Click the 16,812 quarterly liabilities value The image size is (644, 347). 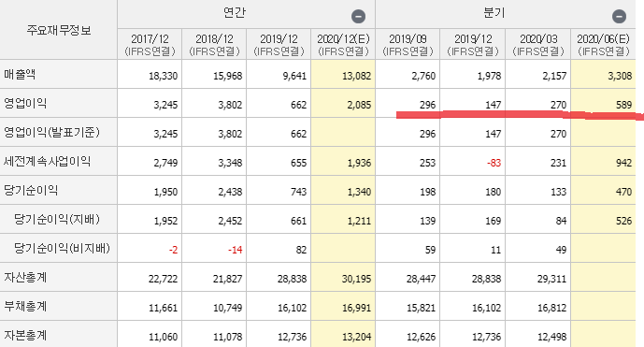[552, 308]
